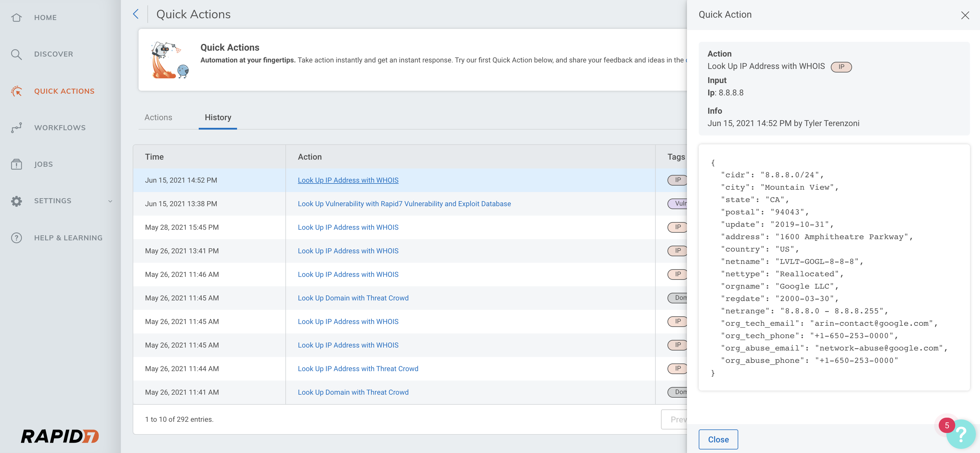
Task: Click the Discover sidebar icon
Action: coord(17,54)
